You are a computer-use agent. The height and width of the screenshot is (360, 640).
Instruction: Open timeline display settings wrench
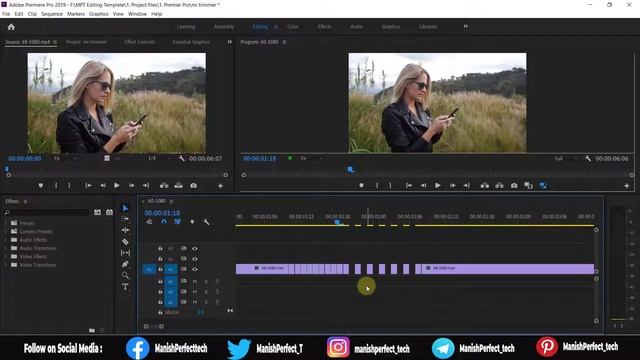206,222
